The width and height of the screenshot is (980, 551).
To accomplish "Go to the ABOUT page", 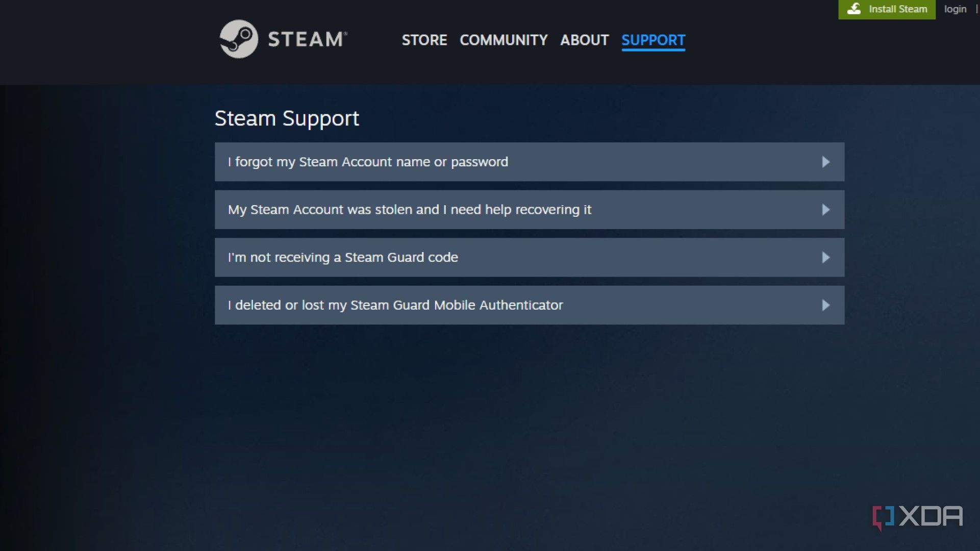I will 584,40.
